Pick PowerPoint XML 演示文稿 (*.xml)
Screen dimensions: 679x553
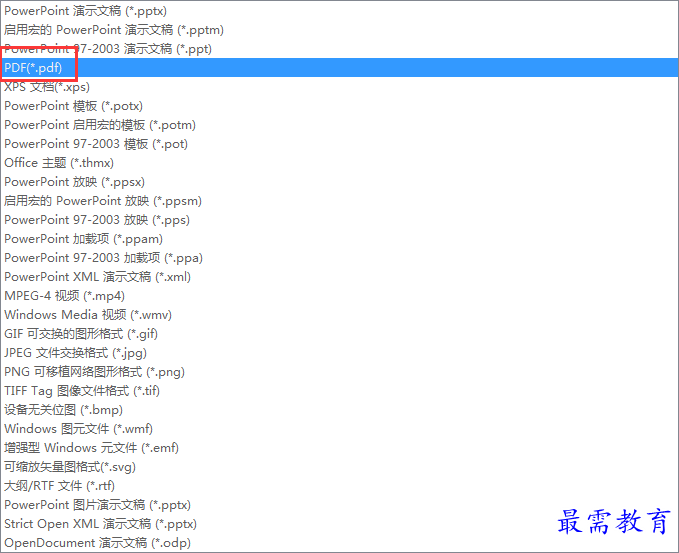339,277
